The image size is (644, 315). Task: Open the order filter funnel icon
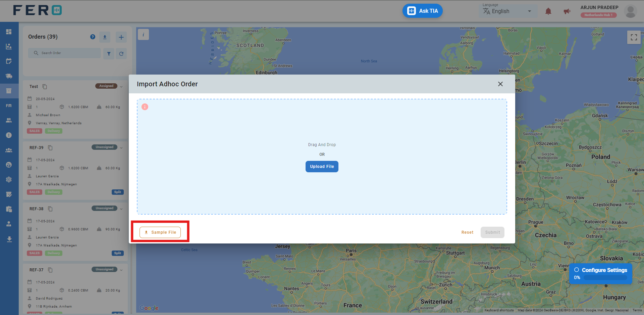click(x=109, y=54)
